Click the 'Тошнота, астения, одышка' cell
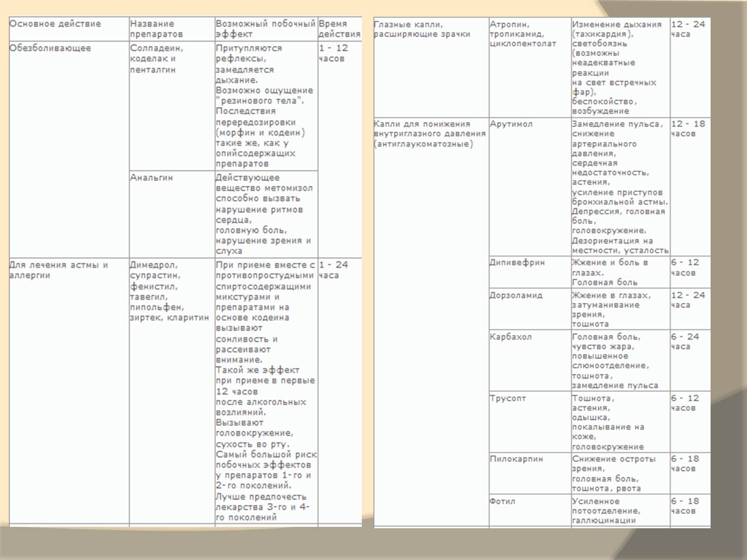The width and height of the screenshot is (747, 560). pyautogui.click(x=620, y=422)
